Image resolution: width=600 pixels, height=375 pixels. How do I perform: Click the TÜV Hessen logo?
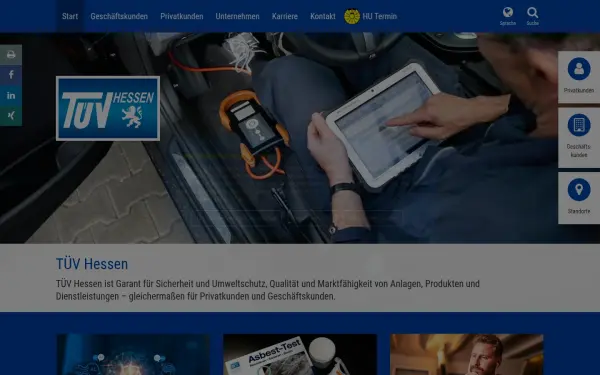coord(108,108)
